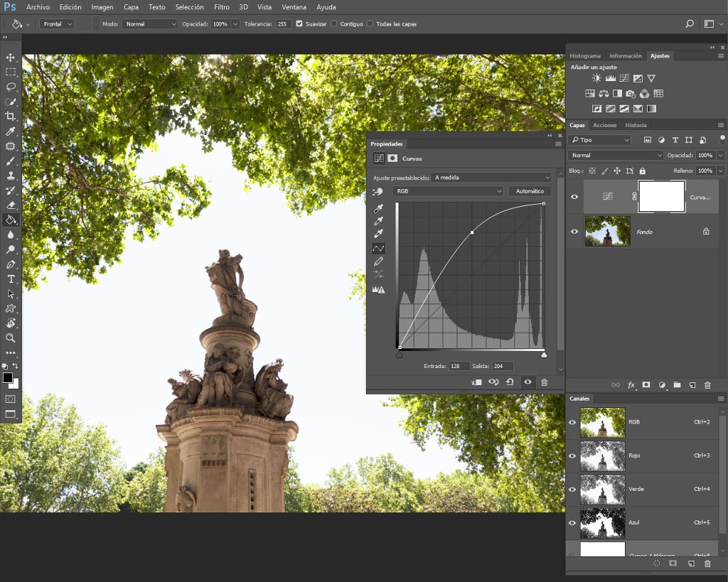The width and height of the screenshot is (728, 582).
Task: Open the Modo blending dropdown
Action: click(150, 23)
